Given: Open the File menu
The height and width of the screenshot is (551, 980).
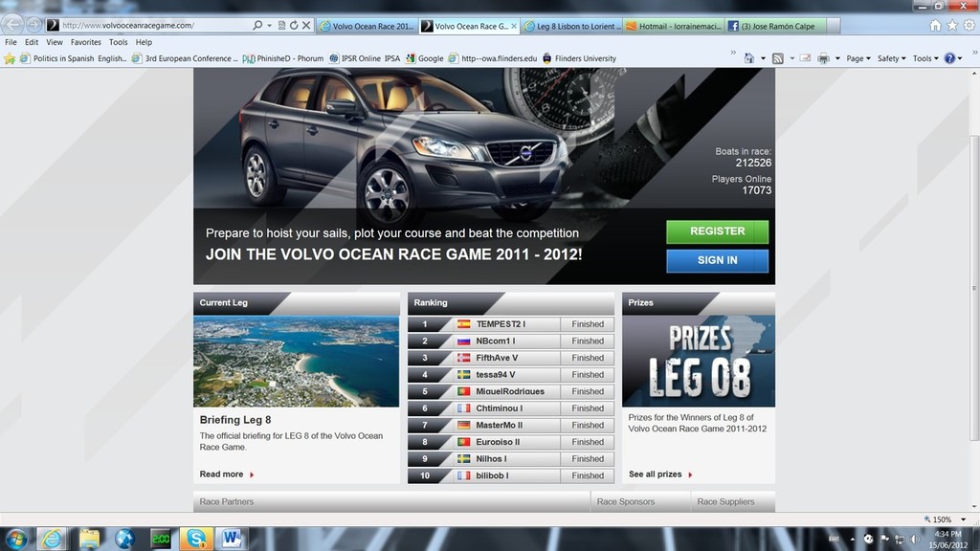Looking at the screenshot, I should (x=11, y=42).
